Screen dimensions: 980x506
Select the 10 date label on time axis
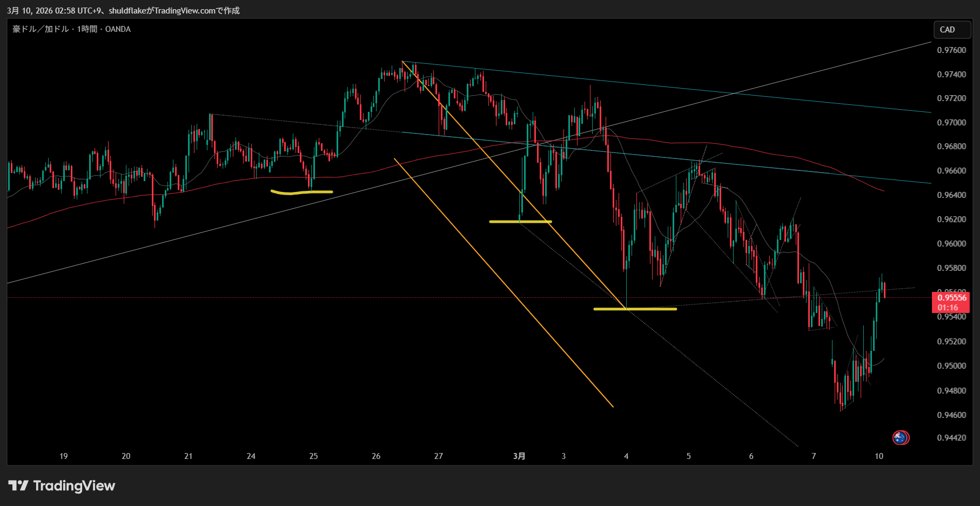point(879,456)
